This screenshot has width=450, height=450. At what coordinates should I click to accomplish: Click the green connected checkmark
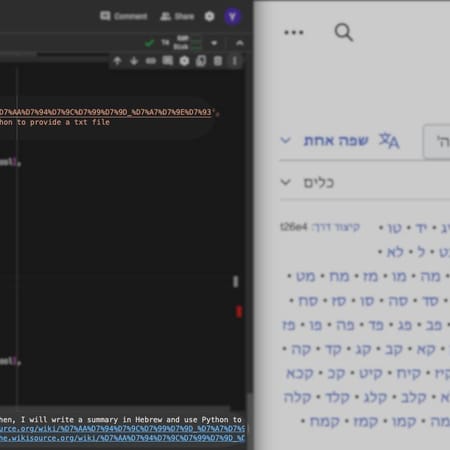pyautogui.click(x=150, y=43)
